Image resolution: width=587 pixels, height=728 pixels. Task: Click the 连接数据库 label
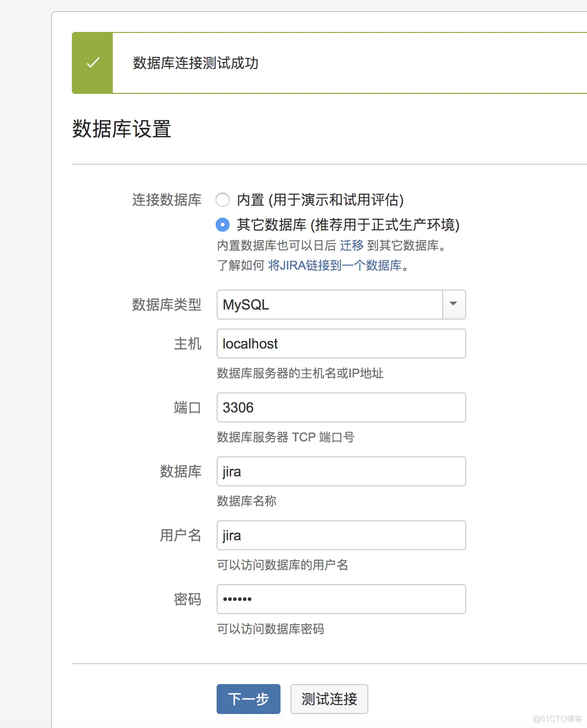tap(167, 200)
